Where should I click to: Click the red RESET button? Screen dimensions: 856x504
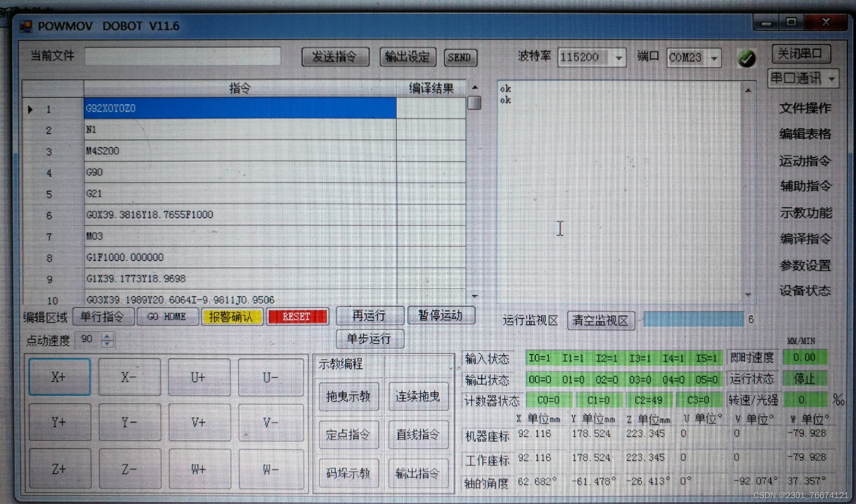tap(297, 317)
